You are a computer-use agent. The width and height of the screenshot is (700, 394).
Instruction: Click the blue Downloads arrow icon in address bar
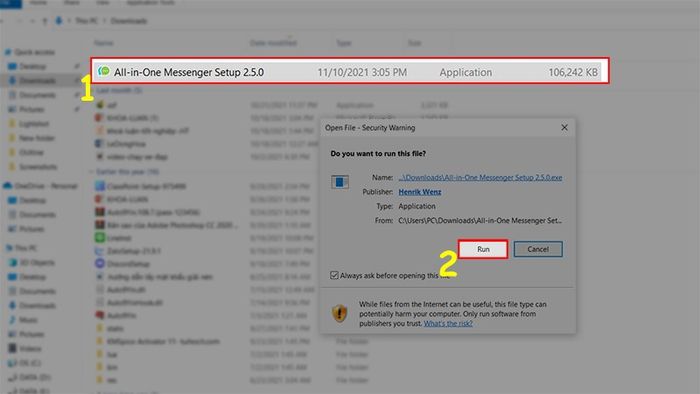coord(58,21)
